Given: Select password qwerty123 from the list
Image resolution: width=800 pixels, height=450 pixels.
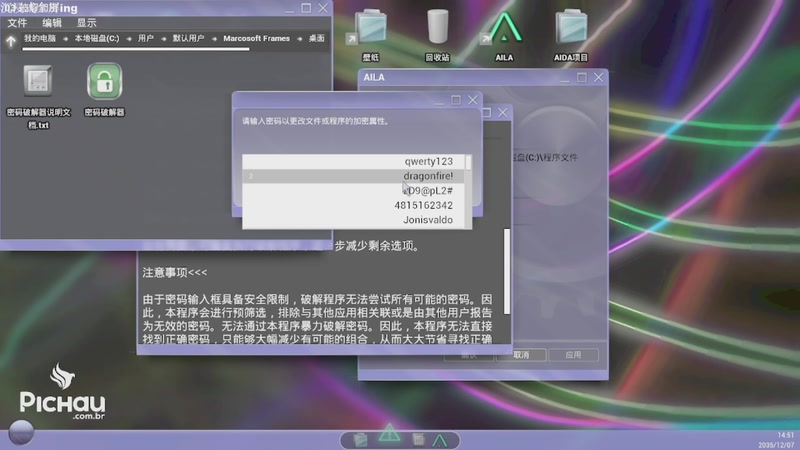Looking at the screenshot, I should click(353, 161).
